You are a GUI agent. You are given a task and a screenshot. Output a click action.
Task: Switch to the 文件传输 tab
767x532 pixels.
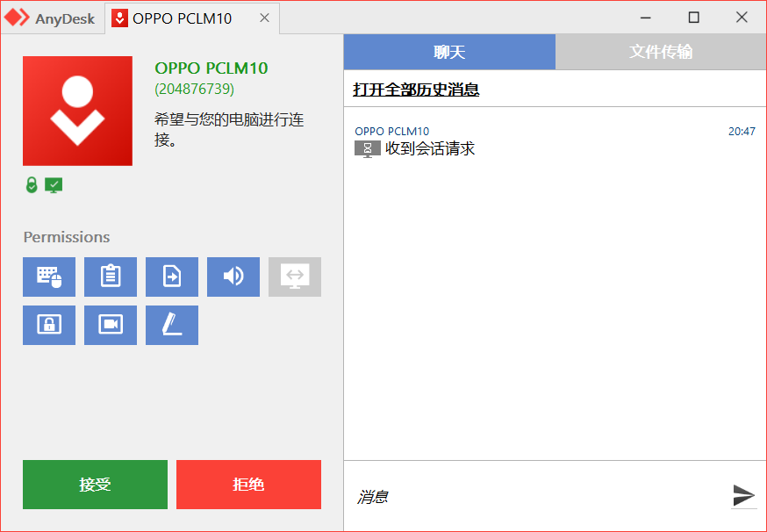click(x=661, y=52)
